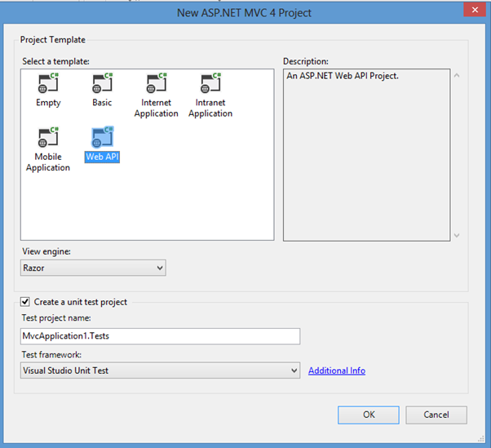The width and height of the screenshot is (491, 448).
Task: Open the Additional Info link
Action: point(336,370)
